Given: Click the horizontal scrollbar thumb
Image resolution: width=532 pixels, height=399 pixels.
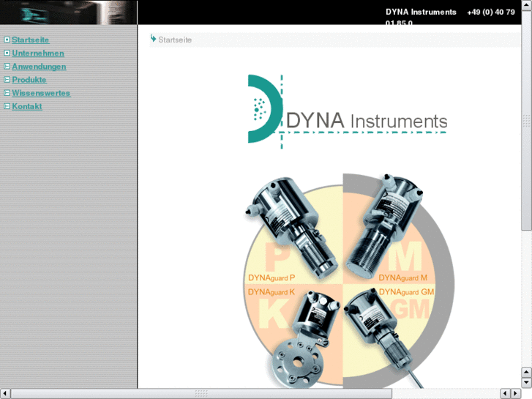Looking at the screenshot, I should pos(201,394).
